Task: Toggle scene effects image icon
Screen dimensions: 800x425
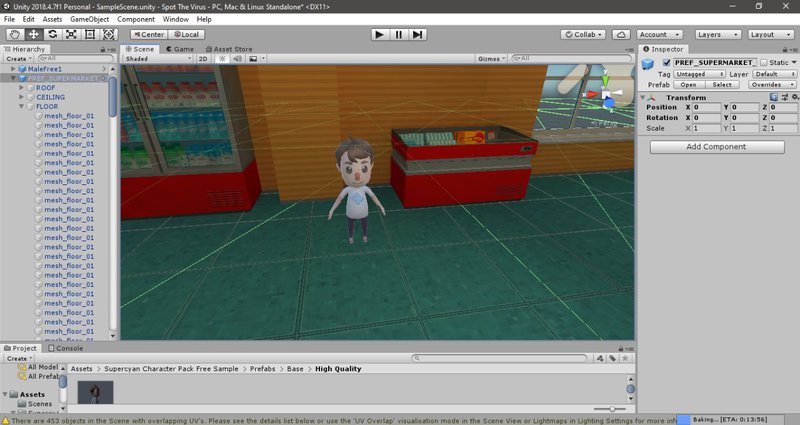Action: pos(253,59)
